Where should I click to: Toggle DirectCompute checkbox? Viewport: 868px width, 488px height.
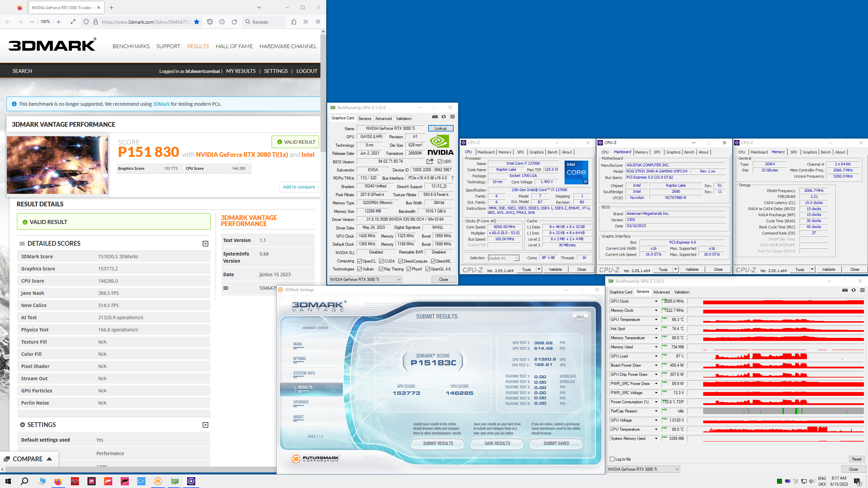[x=400, y=261]
